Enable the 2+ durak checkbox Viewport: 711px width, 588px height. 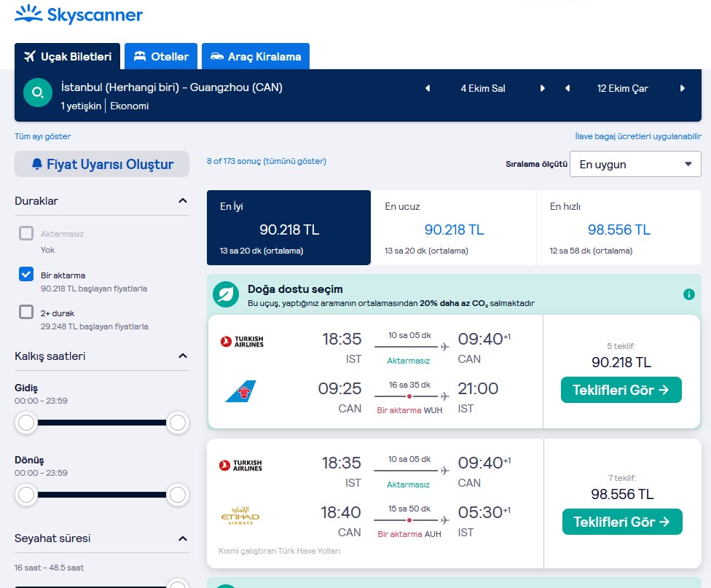26,312
